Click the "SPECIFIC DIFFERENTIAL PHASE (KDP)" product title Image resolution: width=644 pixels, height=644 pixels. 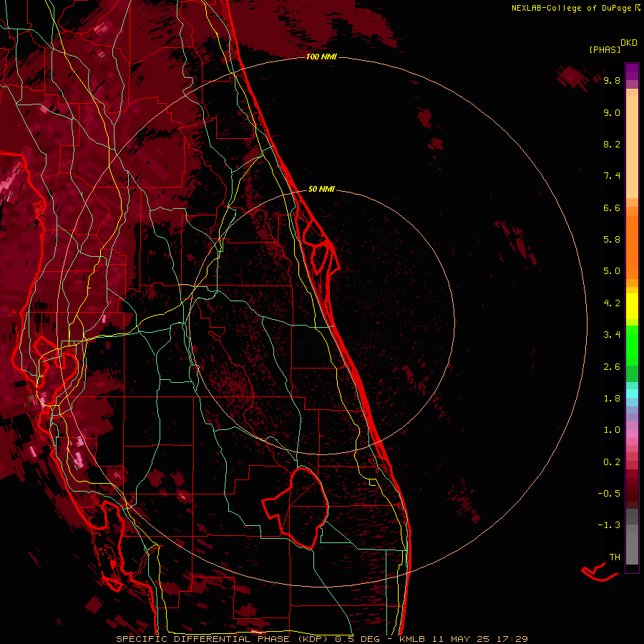pyautogui.click(x=224, y=639)
